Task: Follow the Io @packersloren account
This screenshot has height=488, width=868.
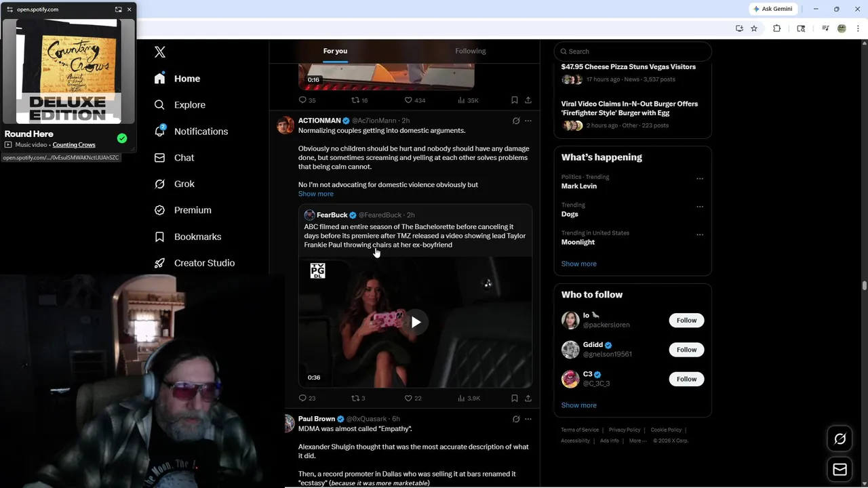Action: 686,321
